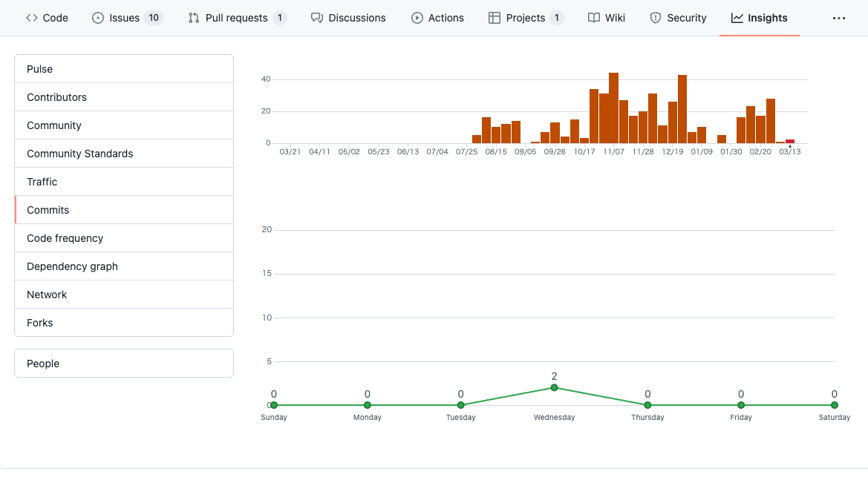Click the Projects table icon
Screen dimensions: 868x483
[x=495, y=18]
